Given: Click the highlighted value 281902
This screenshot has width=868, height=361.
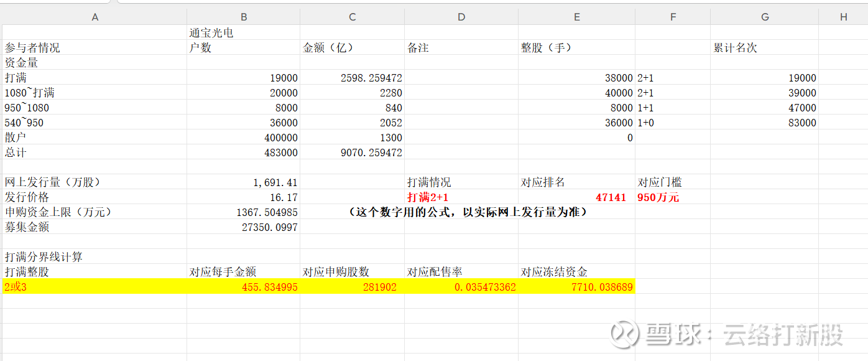Looking at the screenshot, I should [352, 286].
